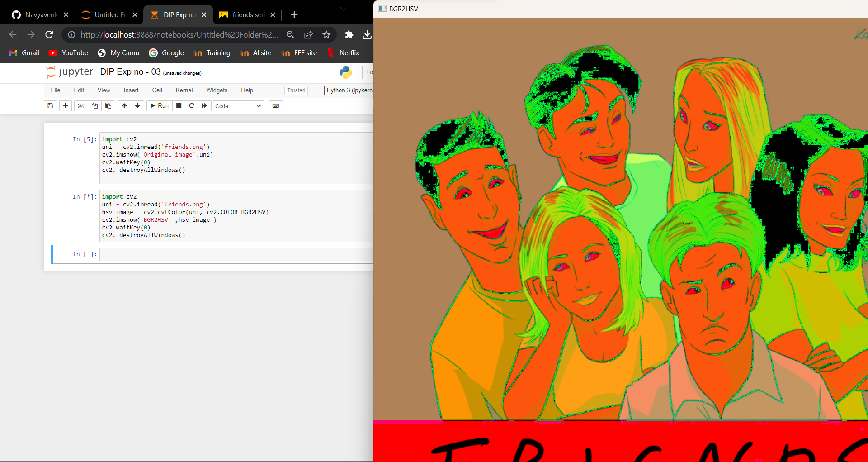The image size is (868, 462).
Task: Switch to the Untitled Folder tab
Action: [x=105, y=15]
